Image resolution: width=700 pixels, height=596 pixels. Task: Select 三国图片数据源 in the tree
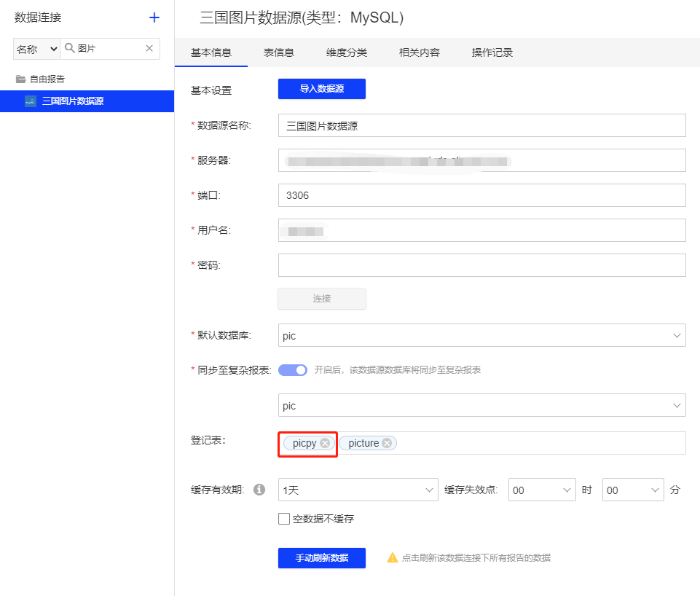(73, 101)
